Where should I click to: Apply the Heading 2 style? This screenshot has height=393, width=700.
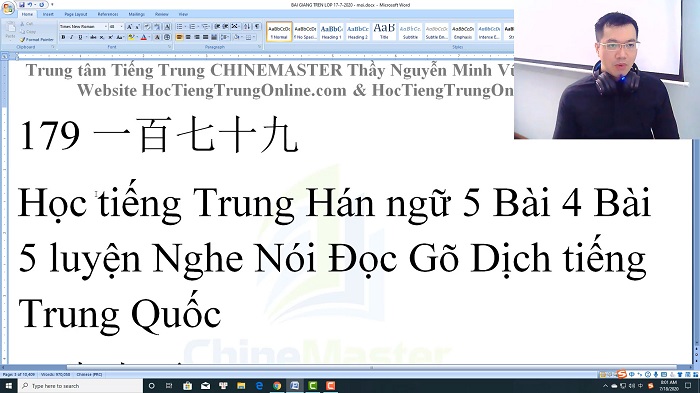(x=358, y=31)
